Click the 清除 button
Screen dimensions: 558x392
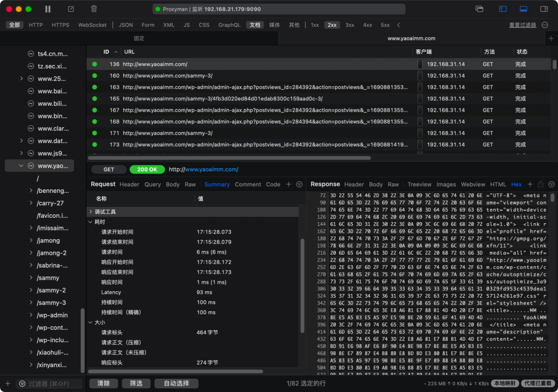pyautogui.click(x=103, y=384)
